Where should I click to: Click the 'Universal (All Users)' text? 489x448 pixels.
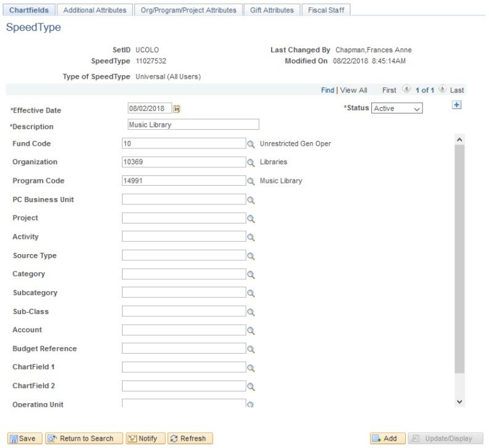click(x=168, y=77)
